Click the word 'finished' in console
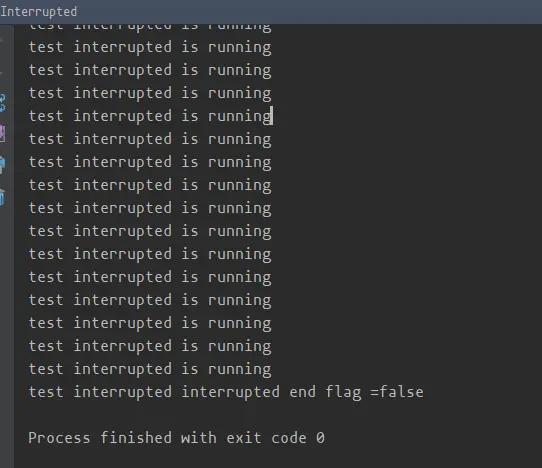 pyautogui.click(x=136, y=438)
